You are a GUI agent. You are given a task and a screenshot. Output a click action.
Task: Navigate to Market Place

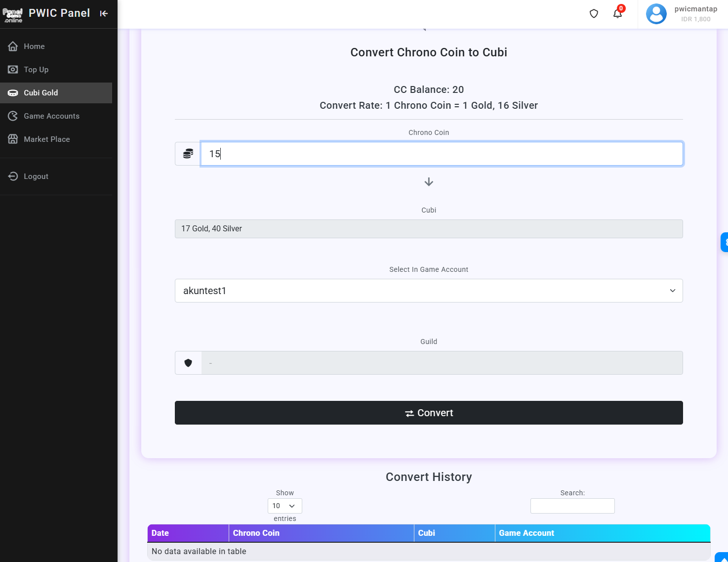[x=47, y=139]
